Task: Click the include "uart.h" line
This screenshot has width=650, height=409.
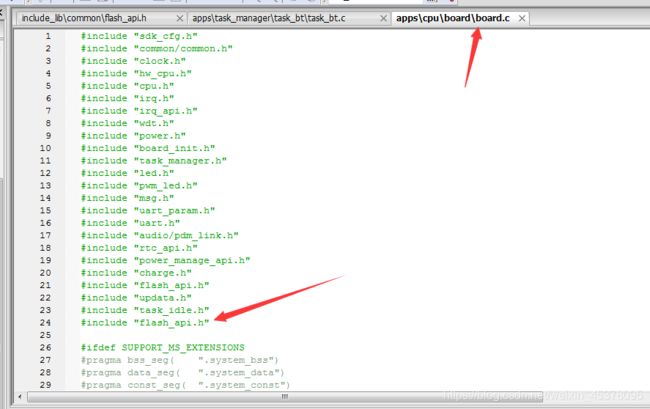Action: tap(130, 223)
